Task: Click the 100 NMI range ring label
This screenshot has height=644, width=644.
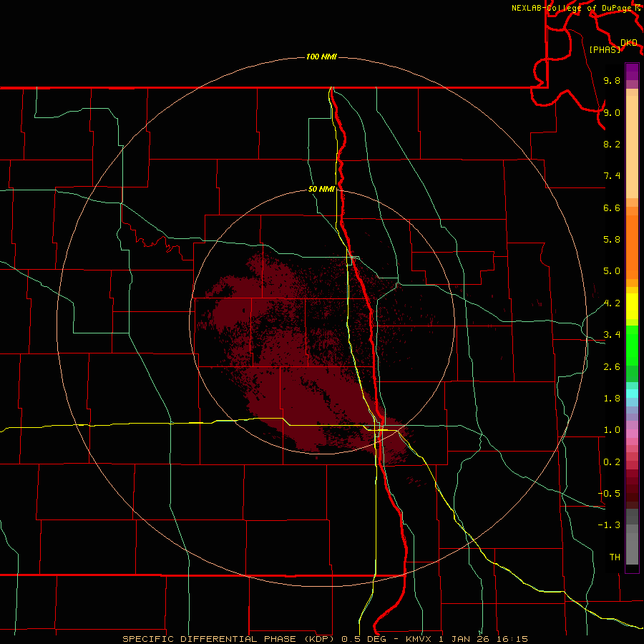Action: (321, 57)
